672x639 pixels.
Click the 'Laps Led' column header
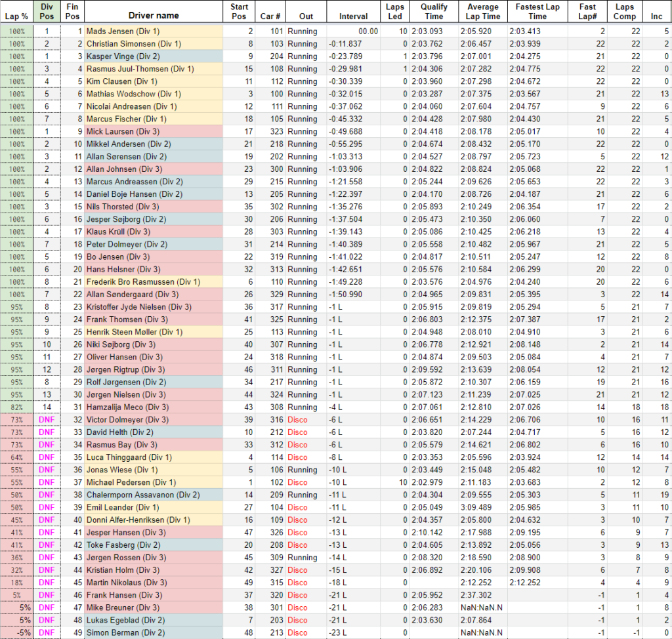[x=394, y=12]
